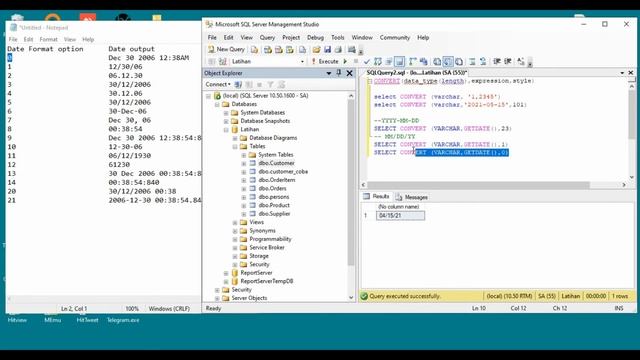Open Object Explorer window position dropdown arrow
This screenshot has width=640, height=360.
[329, 73]
